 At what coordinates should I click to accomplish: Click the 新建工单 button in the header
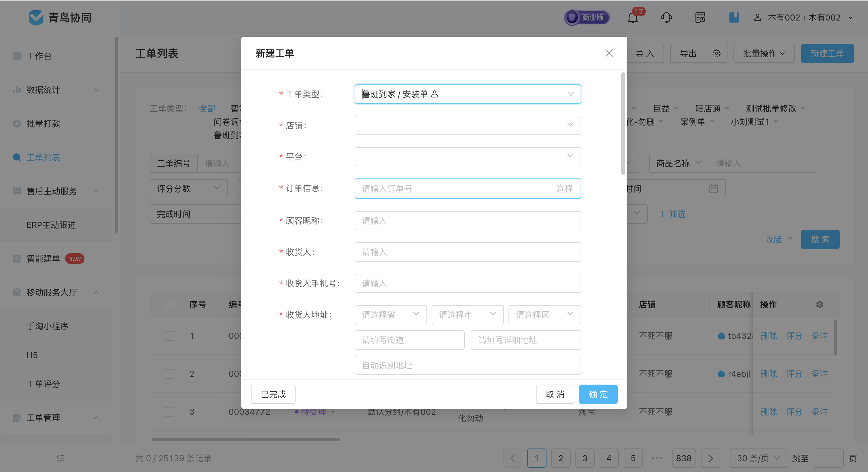tap(827, 53)
